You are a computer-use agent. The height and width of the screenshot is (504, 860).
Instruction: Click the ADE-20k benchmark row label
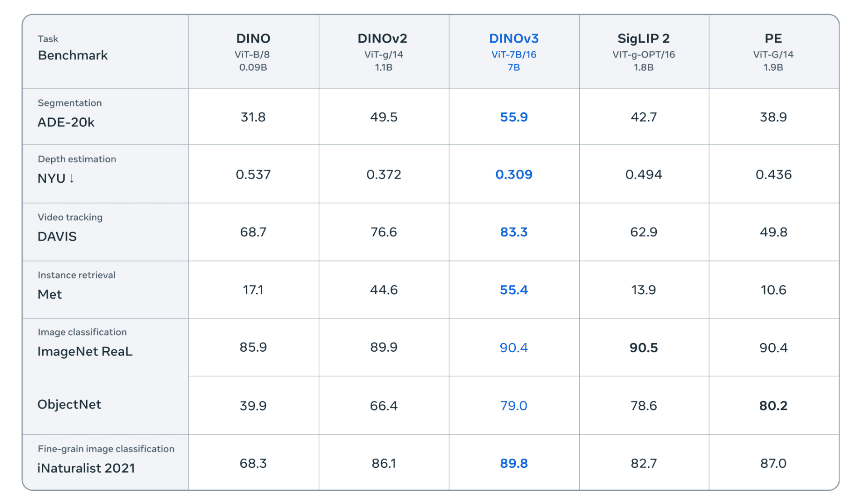(66, 122)
